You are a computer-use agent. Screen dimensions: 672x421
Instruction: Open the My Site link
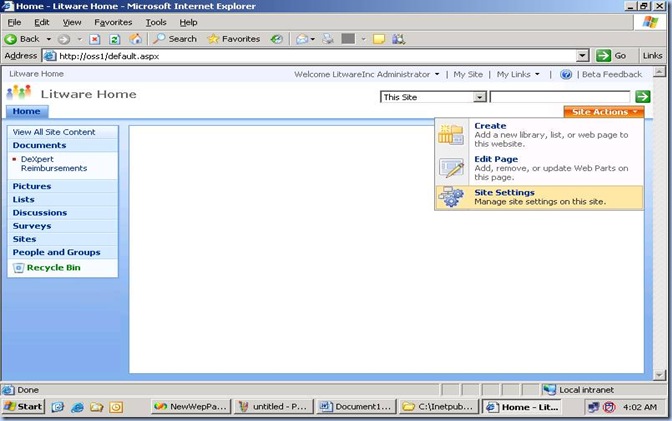tap(468, 74)
